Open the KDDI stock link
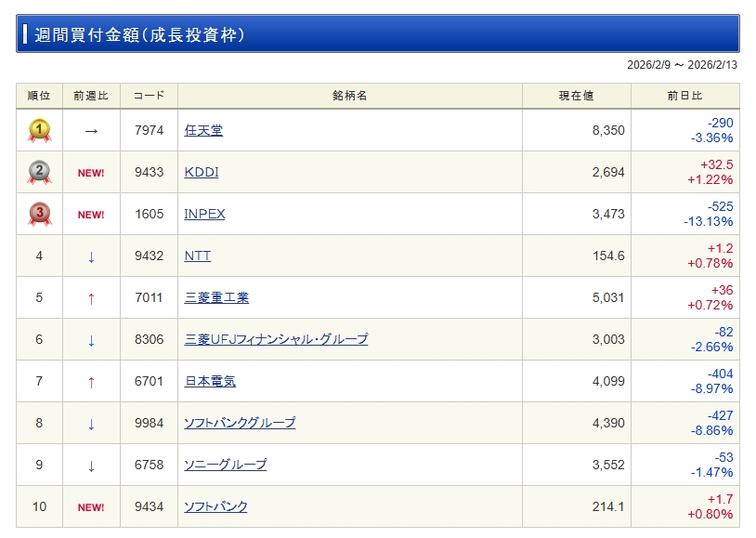This screenshot has height=538, width=756. tap(202, 173)
